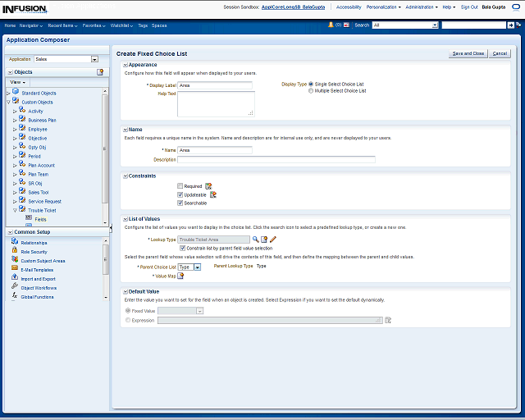525x420 pixels.
Task: Expand the Service Request tree node
Action: tap(15, 201)
